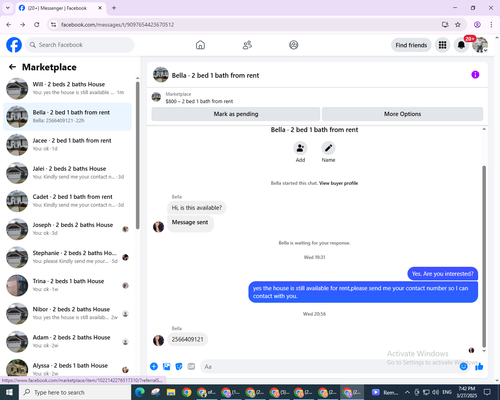The image size is (500, 400).
Task: Open the plus more actions icon
Action: pos(154,367)
